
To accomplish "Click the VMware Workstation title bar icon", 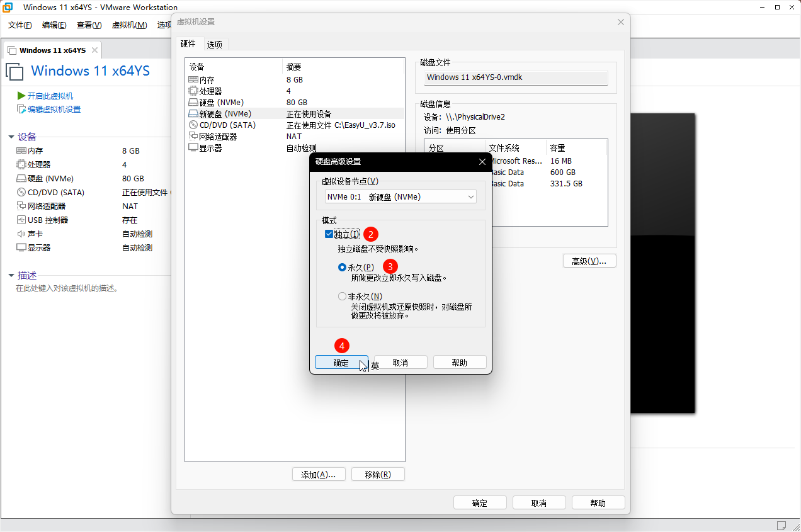I will point(9,8).
